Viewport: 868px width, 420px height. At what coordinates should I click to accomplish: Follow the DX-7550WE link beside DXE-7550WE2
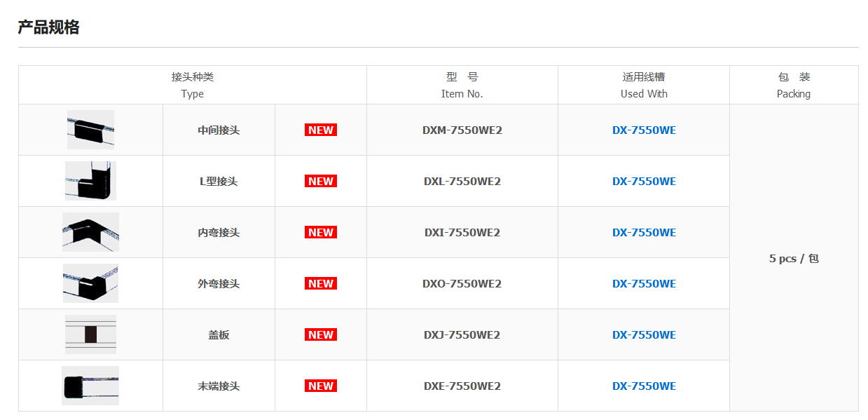click(644, 386)
